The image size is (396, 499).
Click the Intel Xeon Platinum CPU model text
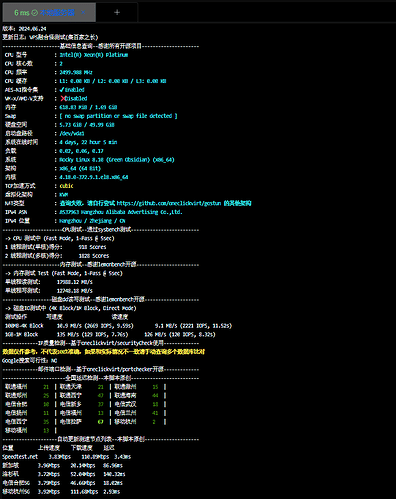[x=94, y=55]
